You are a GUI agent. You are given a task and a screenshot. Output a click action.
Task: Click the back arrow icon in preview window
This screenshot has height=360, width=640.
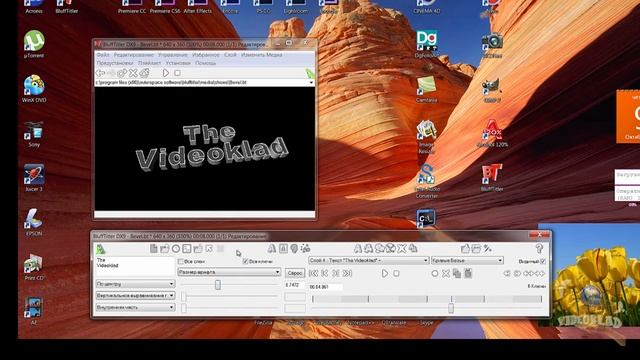100,73
